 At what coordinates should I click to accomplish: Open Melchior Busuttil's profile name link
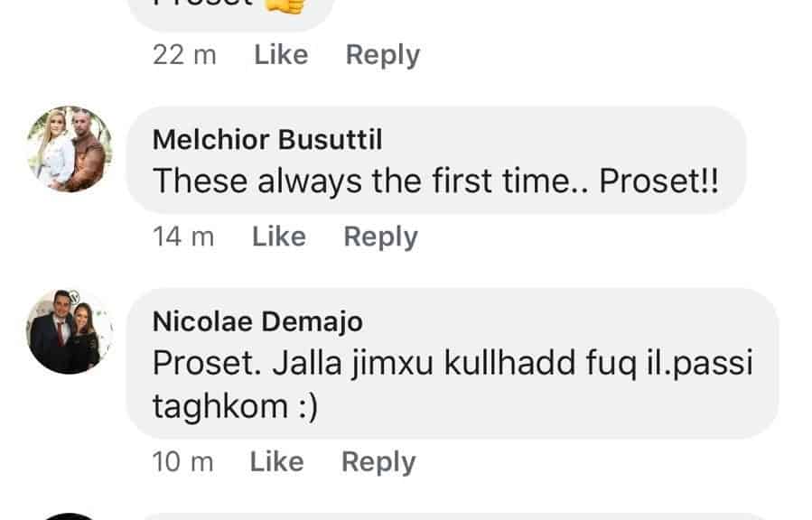(x=267, y=140)
